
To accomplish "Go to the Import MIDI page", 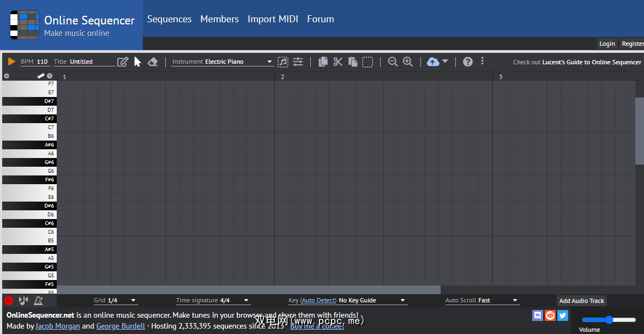I will 273,19.
